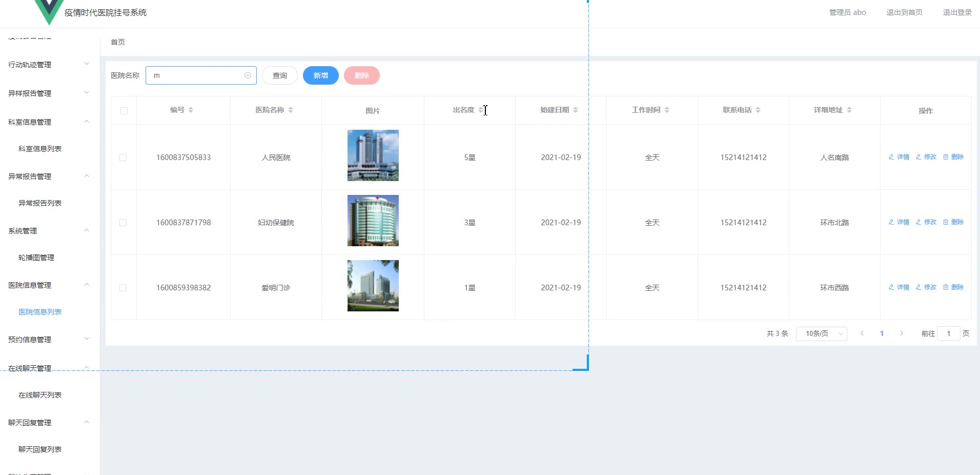Image resolution: width=980 pixels, height=475 pixels.
Task: Collapse the 医院信息管理 menu group
Action: coord(50,285)
